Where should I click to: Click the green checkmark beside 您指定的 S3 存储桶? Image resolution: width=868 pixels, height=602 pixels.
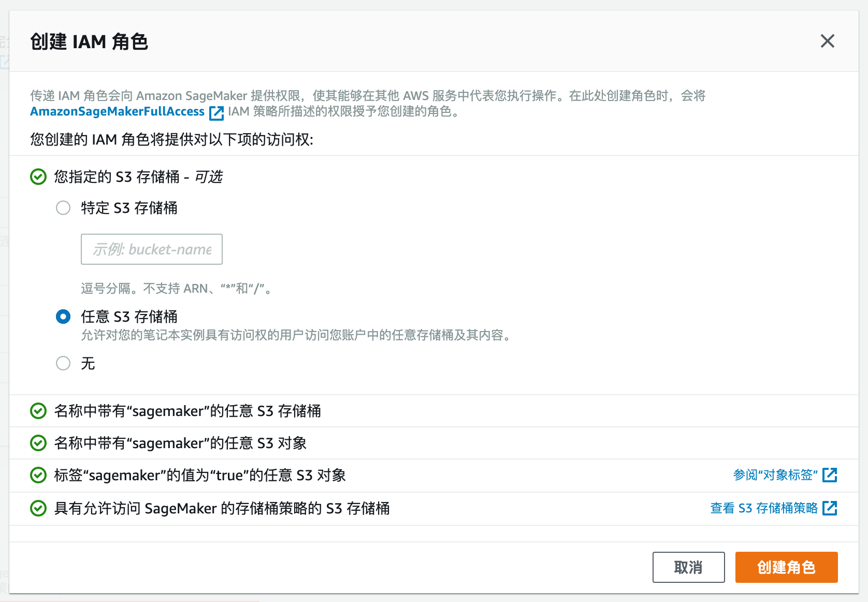click(38, 177)
